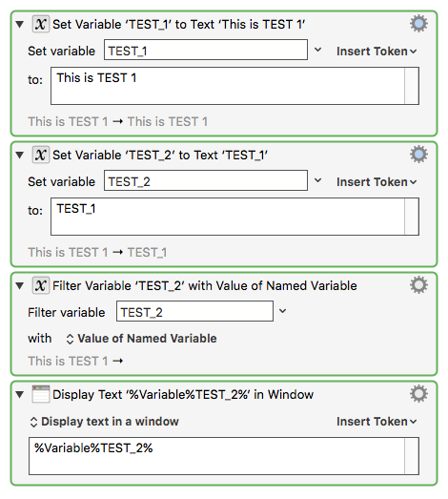Collapse the Set Variable 'TEST_1' action
The height and width of the screenshot is (499, 448).
20,25
